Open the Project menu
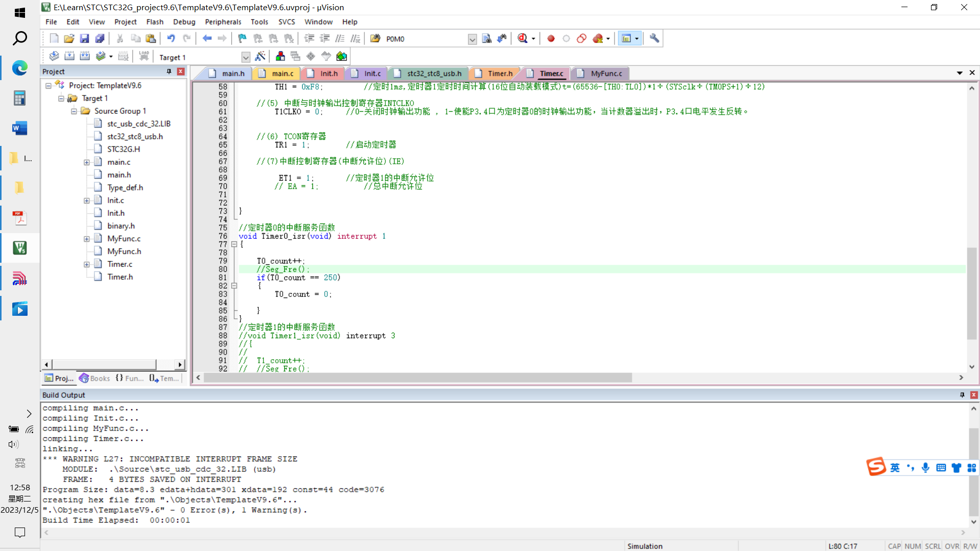The image size is (980, 551). coord(125,22)
